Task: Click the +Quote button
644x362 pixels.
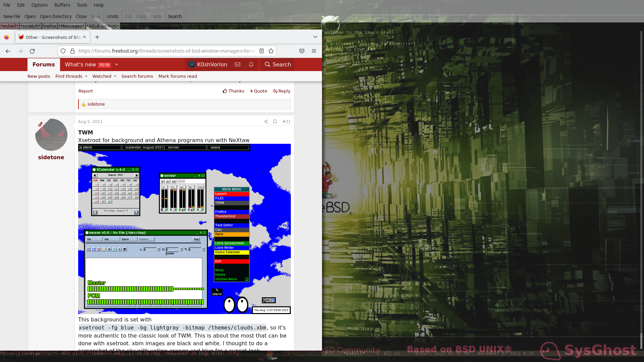Action: 258,91
